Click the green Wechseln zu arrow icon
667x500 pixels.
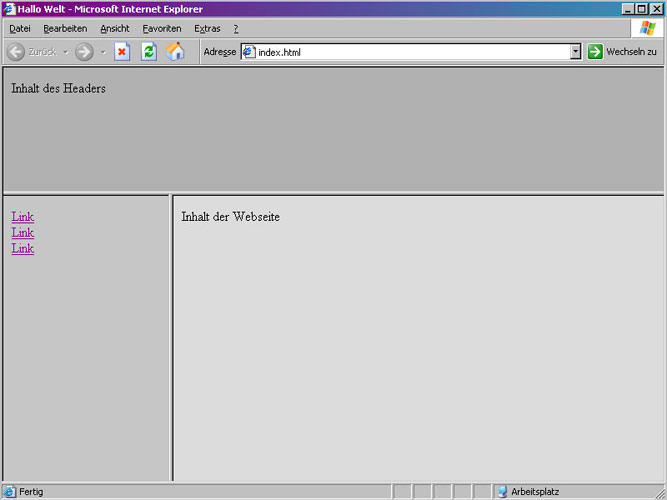point(595,52)
